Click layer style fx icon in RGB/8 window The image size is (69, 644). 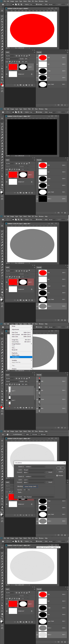[x=18, y=85]
